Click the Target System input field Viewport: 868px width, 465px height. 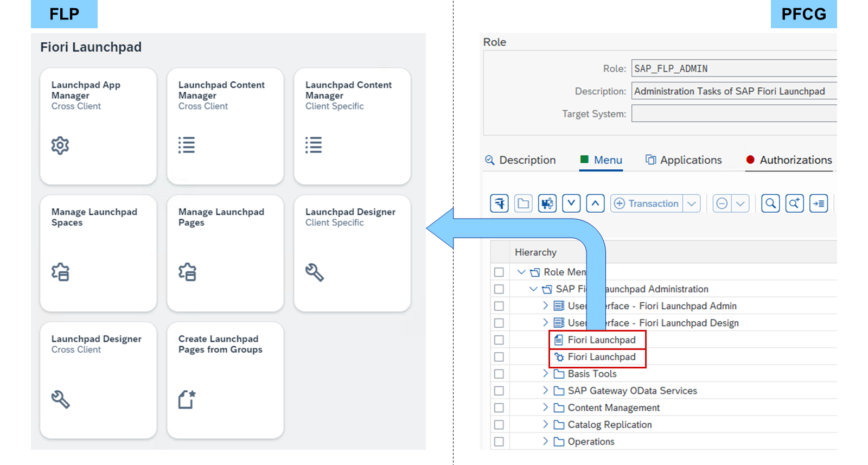pyautogui.click(x=735, y=114)
